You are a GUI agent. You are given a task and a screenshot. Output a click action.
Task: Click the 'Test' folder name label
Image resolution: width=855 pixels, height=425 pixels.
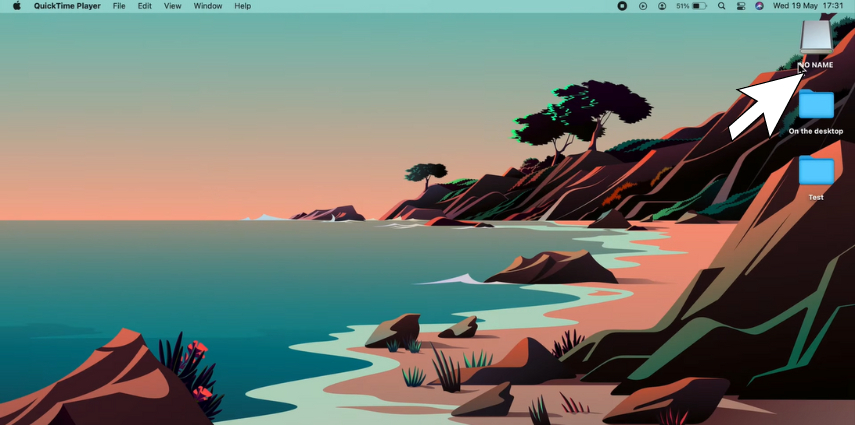[816, 197]
